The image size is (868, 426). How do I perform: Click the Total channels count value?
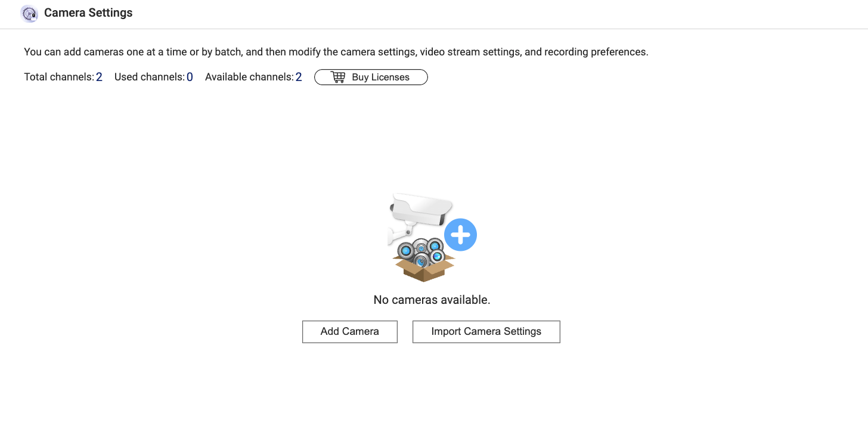tap(99, 77)
